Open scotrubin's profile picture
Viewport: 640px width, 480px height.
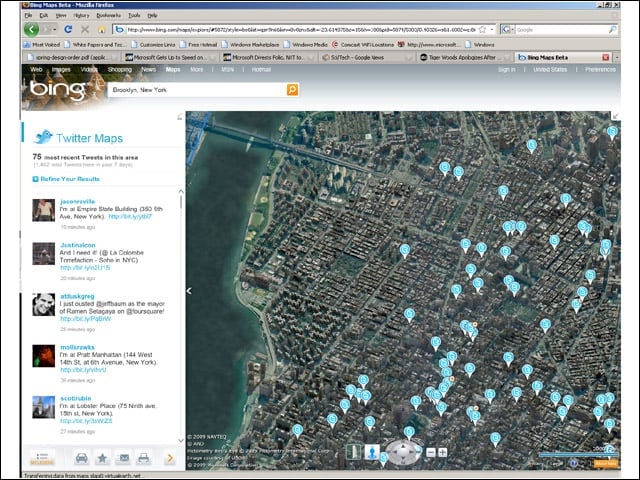click(x=44, y=407)
